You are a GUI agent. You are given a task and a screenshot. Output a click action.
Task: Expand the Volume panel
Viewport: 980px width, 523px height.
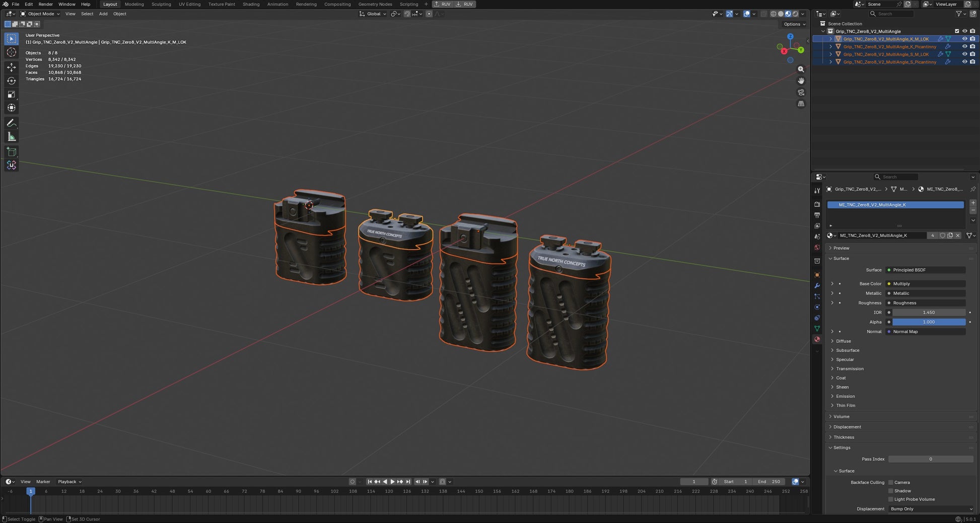[x=841, y=417]
